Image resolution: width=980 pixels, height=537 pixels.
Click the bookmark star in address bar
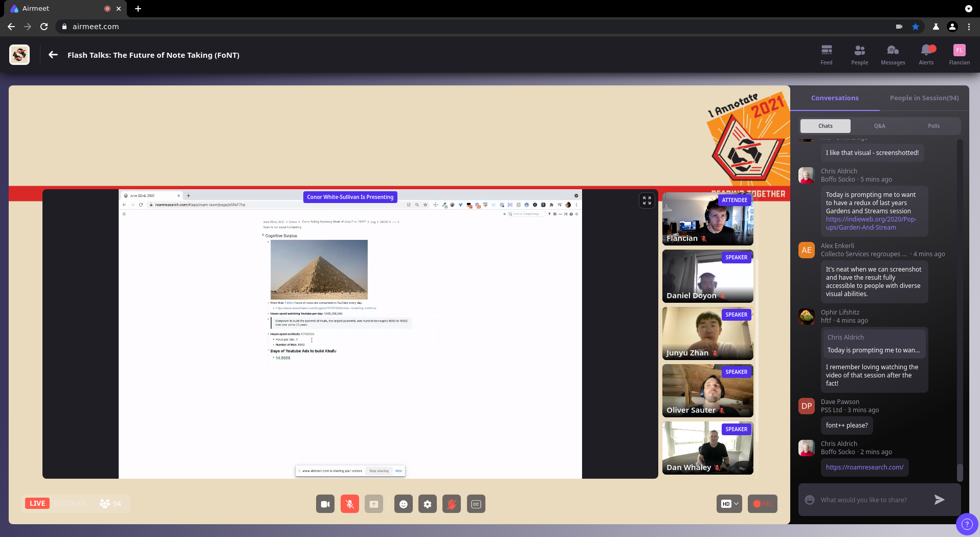pos(916,27)
